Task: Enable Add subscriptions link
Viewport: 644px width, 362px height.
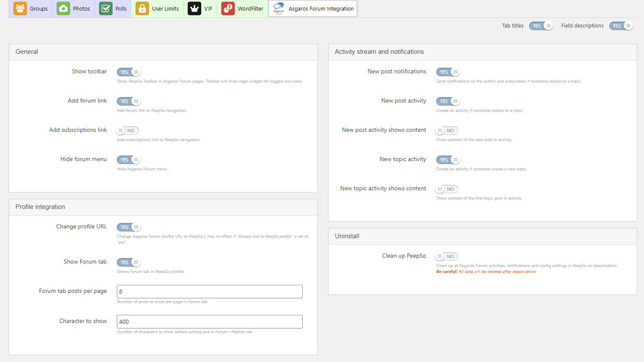Action: point(127,130)
